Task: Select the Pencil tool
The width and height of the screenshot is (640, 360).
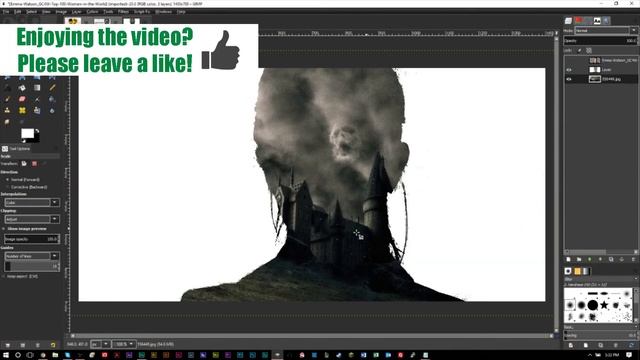Action: (52, 88)
